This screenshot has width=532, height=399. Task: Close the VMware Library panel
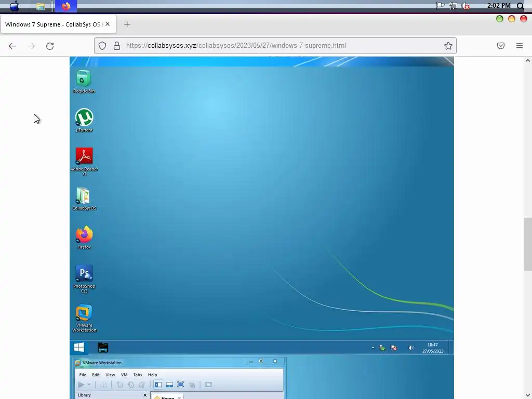coord(145,395)
